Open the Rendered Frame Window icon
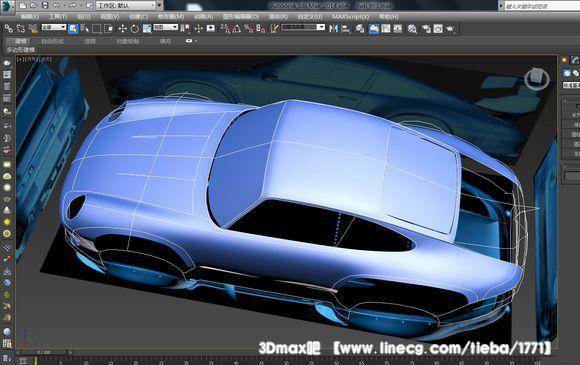 [438, 28]
